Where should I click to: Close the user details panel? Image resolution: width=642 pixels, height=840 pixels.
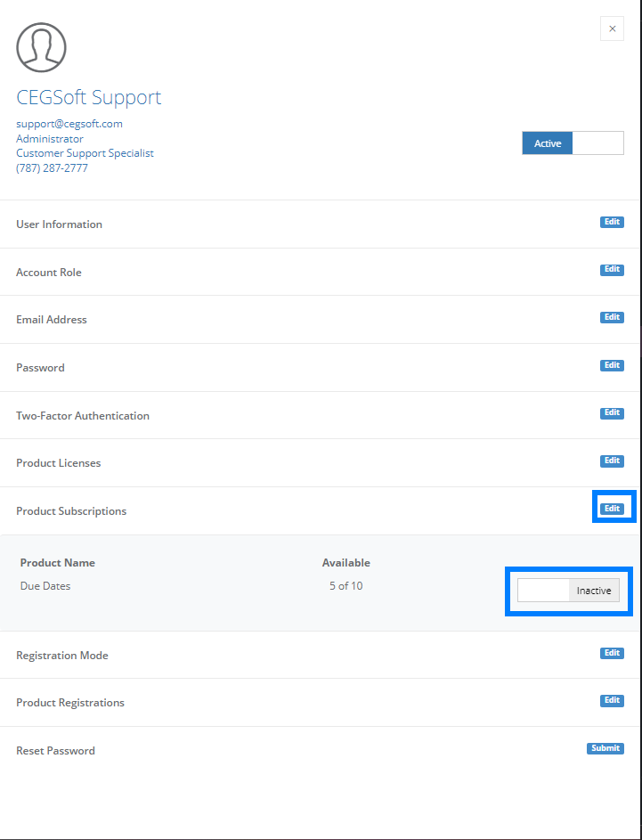pos(612,29)
